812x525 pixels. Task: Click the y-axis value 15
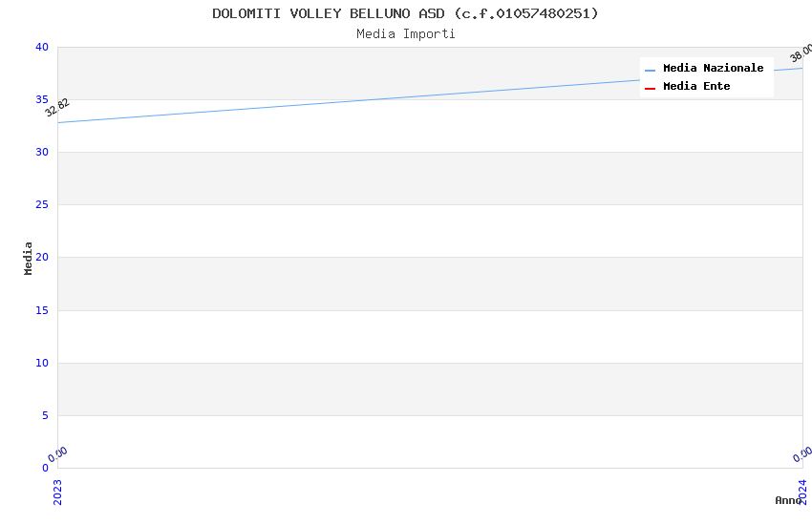pos(42,310)
